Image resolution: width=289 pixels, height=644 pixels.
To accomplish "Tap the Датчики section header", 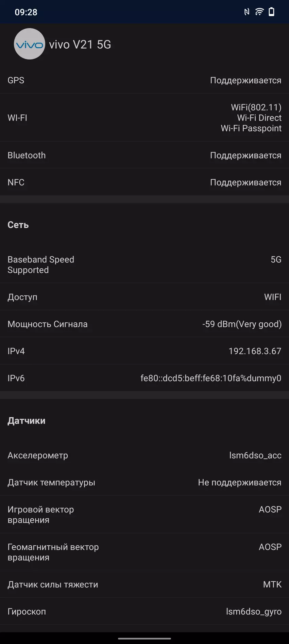I will click(x=27, y=421).
